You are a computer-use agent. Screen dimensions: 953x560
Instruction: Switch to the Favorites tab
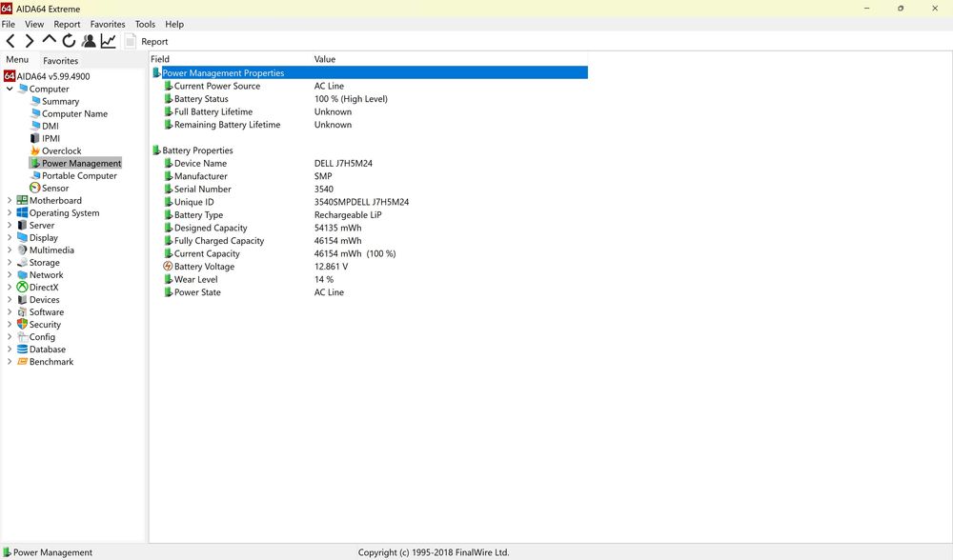point(61,61)
